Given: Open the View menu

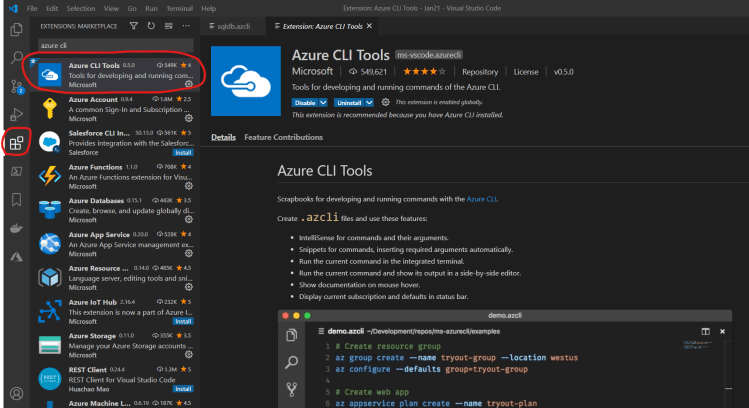Looking at the screenshot, I should [x=111, y=8].
